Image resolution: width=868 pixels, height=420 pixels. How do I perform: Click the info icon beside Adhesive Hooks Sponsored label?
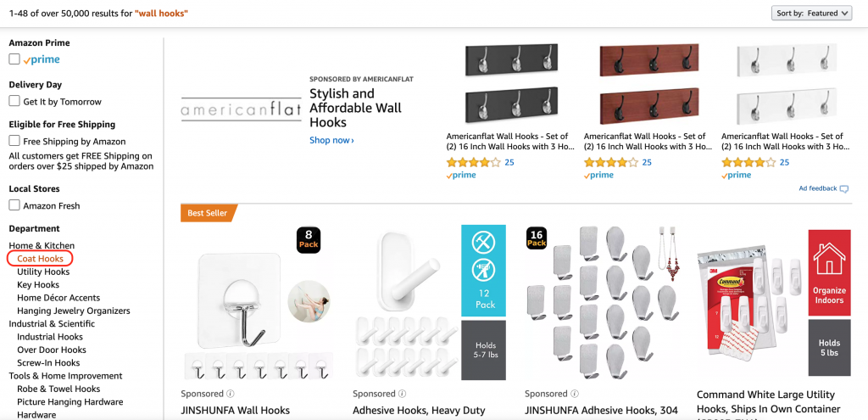403,394
